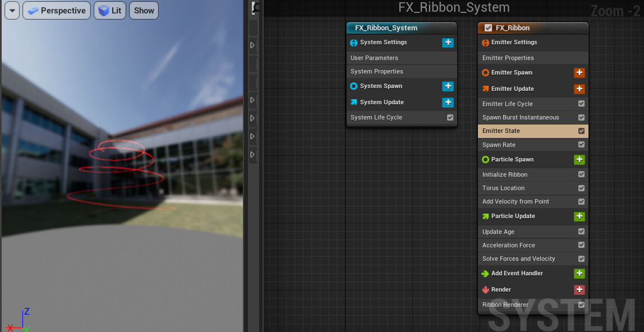Select the Solve Forces and Velocity label
Viewport: 644px width, 332px height.
point(519,259)
